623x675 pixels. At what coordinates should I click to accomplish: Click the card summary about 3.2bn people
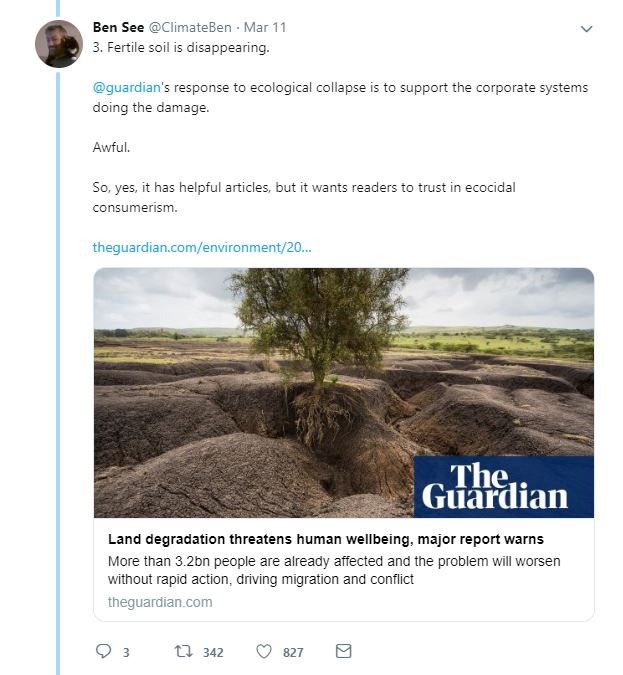[x=330, y=570]
